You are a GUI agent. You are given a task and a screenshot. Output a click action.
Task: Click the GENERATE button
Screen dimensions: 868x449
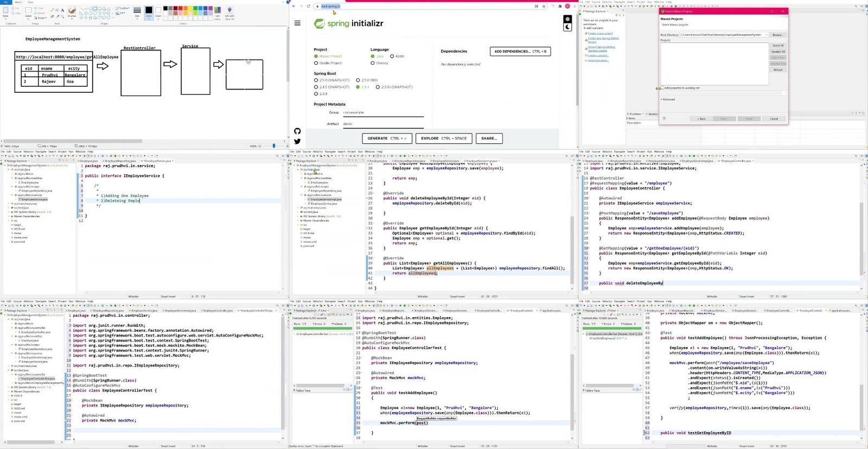pyautogui.click(x=387, y=138)
